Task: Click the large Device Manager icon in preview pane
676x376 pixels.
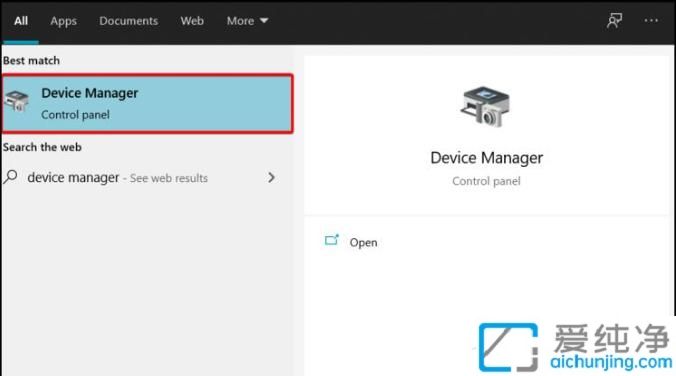Action: click(x=485, y=107)
